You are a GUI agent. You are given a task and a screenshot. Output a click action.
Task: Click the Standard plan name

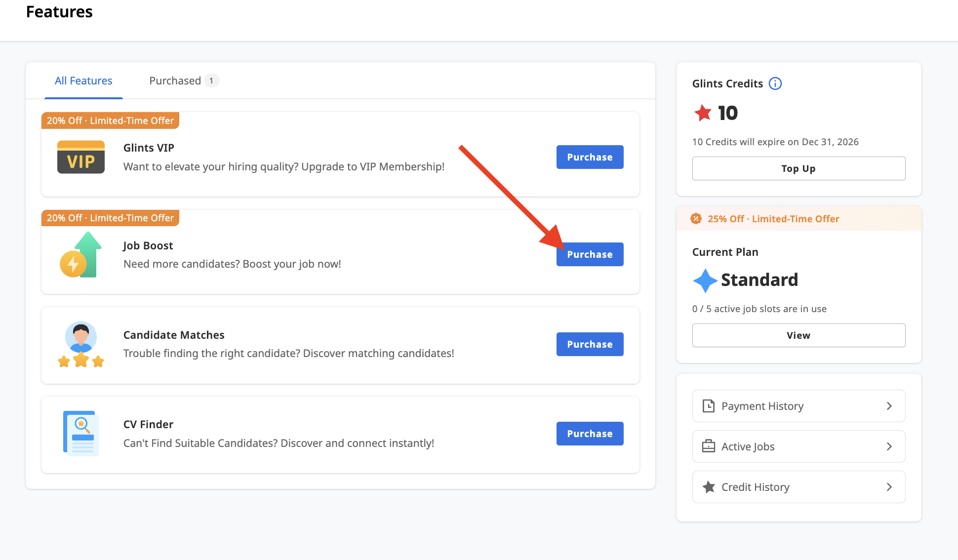[x=759, y=280]
